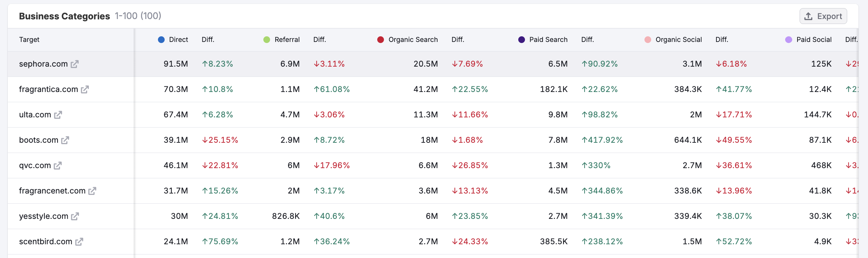Select the ↑38.07% Organic Social diff cell
Viewport: 868px width, 258px height.
pyautogui.click(x=734, y=216)
